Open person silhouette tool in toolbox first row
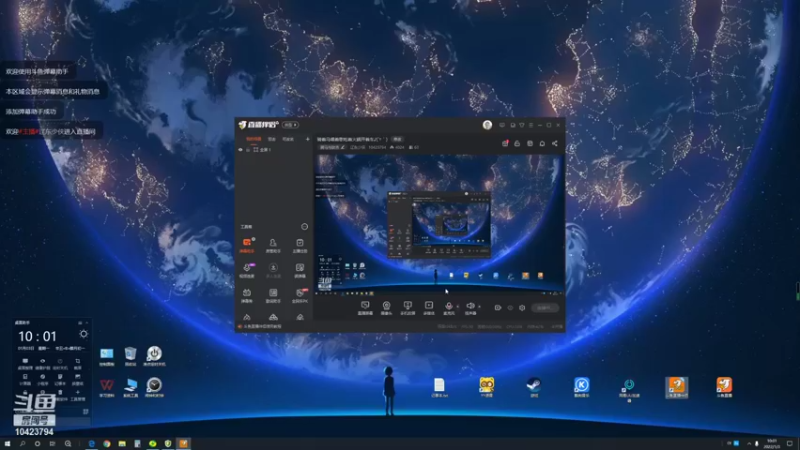Image resolution: width=800 pixels, height=450 pixels. pyautogui.click(x=273, y=245)
